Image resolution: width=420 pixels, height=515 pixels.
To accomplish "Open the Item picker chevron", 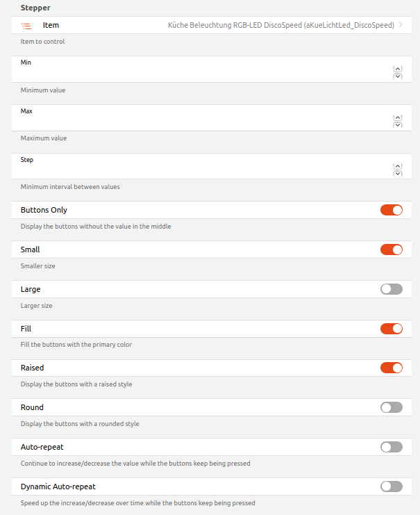I will pyautogui.click(x=401, y=25).
